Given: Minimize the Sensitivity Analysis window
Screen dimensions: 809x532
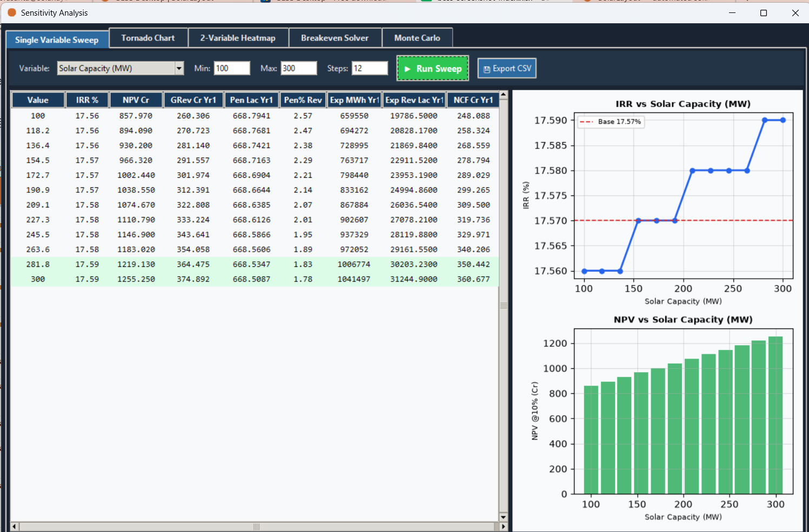Looking at the screenshot, I should coord(732,12).
